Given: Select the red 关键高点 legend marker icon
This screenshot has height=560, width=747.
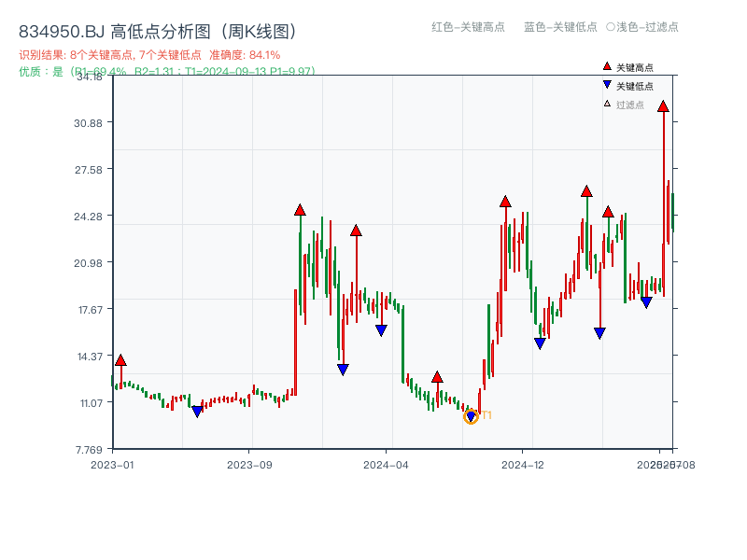Looking at the screenshot, I should click(607, 66).
